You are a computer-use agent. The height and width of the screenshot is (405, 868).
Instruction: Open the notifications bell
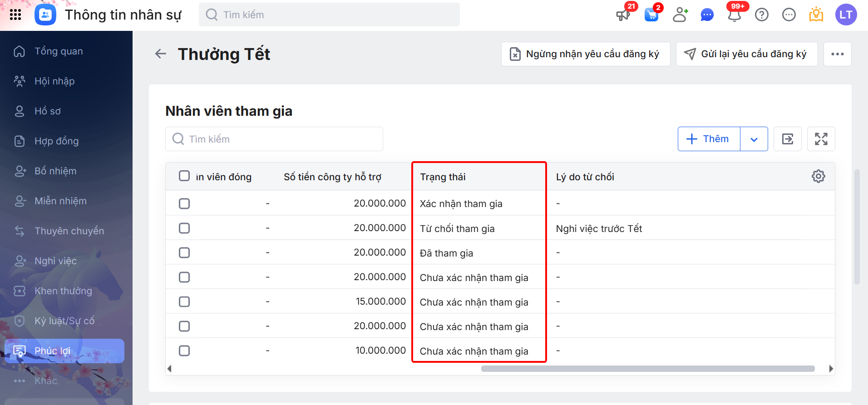point(734,15)
